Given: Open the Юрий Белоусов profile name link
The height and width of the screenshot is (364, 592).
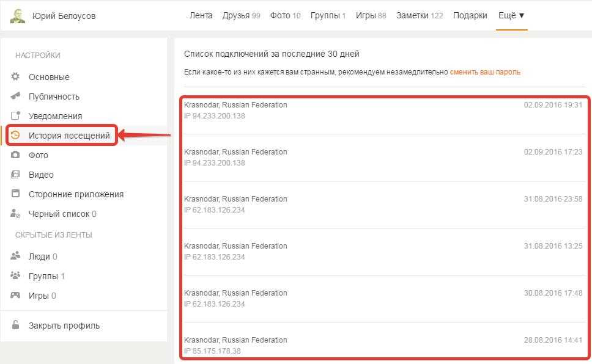Looking at the screenshot, I should coord(64,16).
